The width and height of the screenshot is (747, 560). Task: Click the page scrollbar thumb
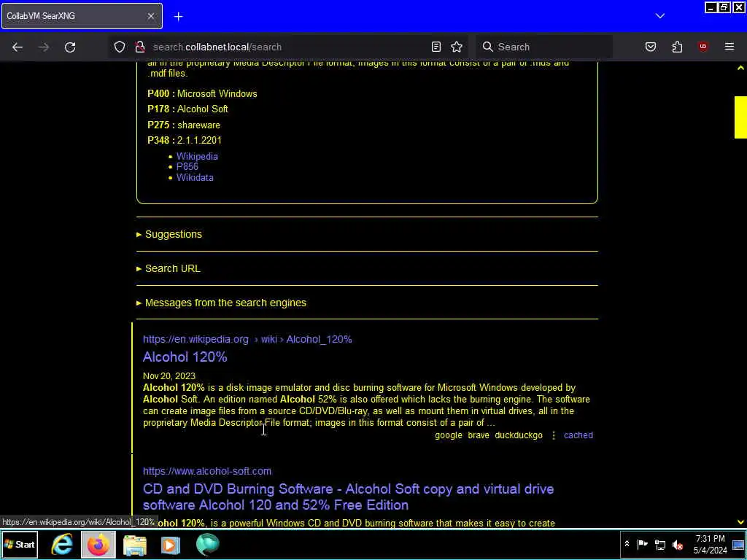pyautogui.click(x=740, y=117)
